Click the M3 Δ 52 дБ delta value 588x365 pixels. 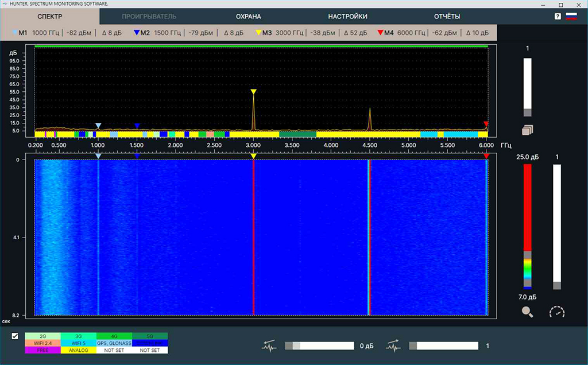click(355, 33)
